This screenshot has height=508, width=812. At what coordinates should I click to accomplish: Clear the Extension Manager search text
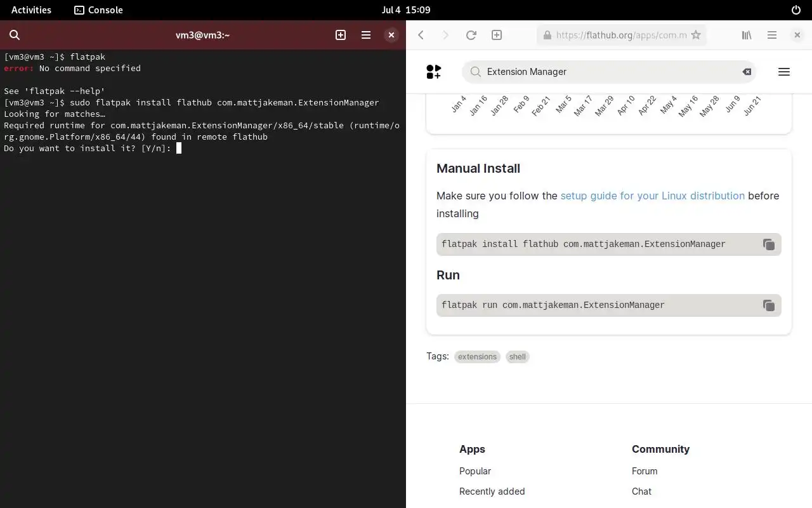pos(747,72)
